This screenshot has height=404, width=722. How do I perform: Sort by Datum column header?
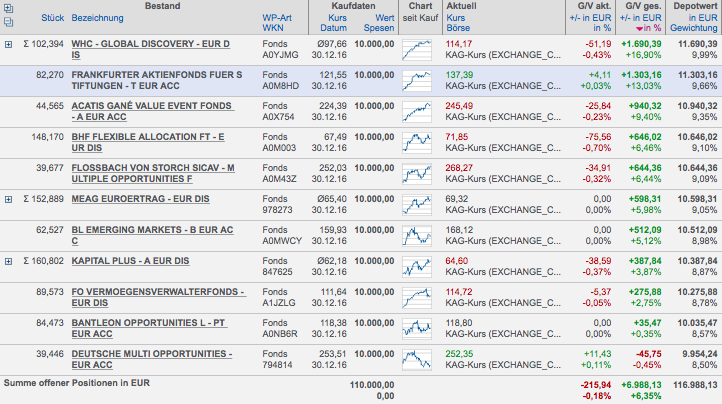coord(333,28)
